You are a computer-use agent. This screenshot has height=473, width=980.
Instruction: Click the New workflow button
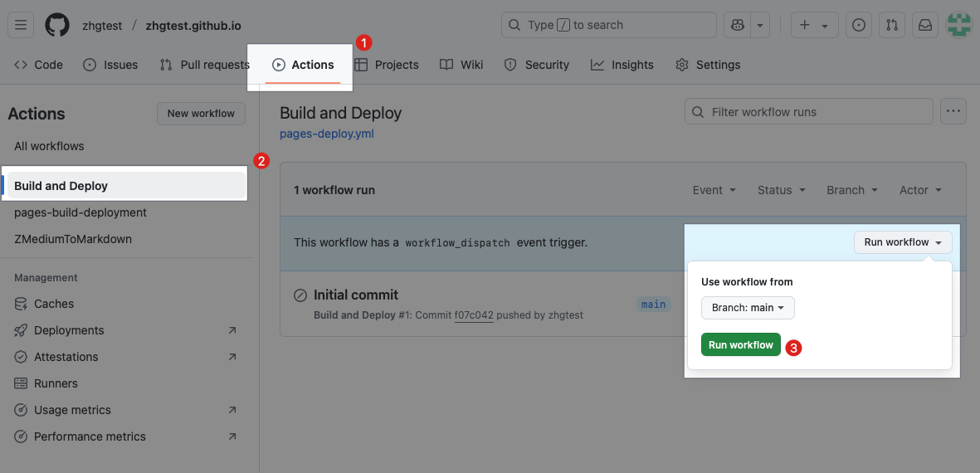pos(201,114)
